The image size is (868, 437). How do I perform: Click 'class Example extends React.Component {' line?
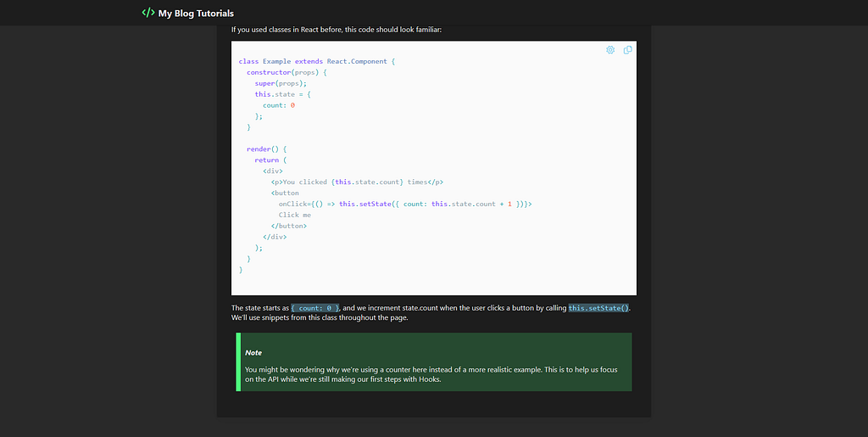[x=317, y=61]
